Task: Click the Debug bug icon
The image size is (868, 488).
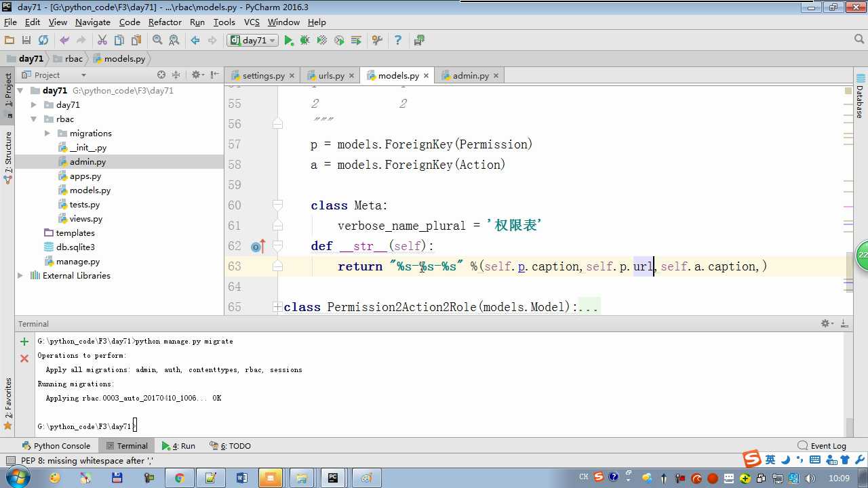Action: coord(305,41)
